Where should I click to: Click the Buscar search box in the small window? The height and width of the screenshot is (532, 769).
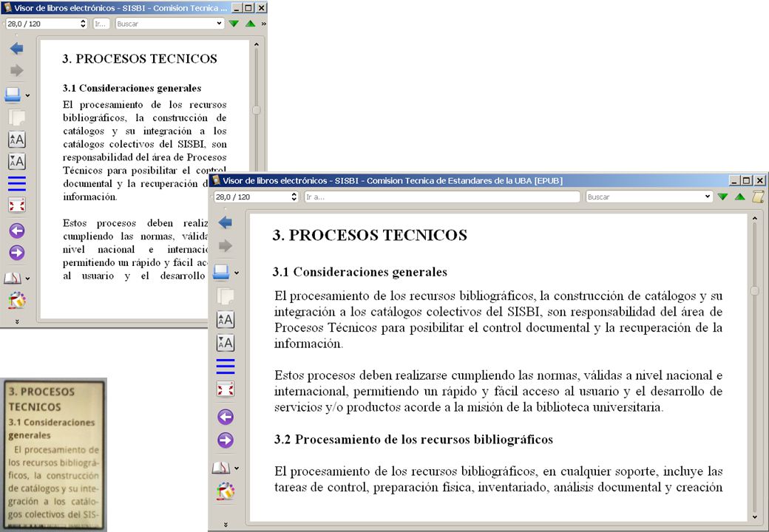(x=169, y=24)
